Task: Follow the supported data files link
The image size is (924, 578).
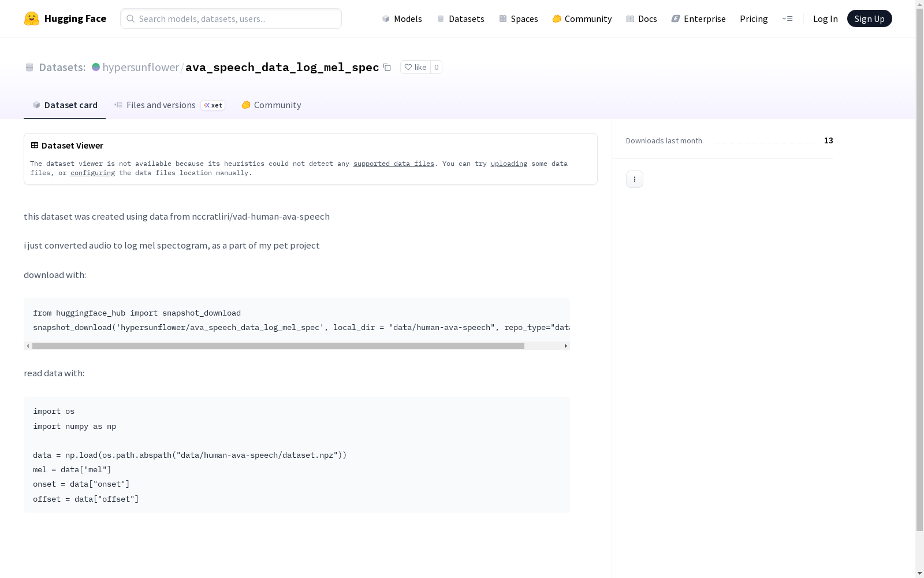Action: pyautogui.click(x=393, y=164)
